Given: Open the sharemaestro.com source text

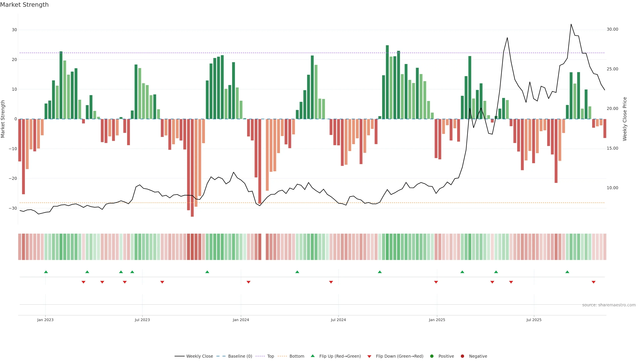Looking at the screenshot, I should tap(609, 305).
